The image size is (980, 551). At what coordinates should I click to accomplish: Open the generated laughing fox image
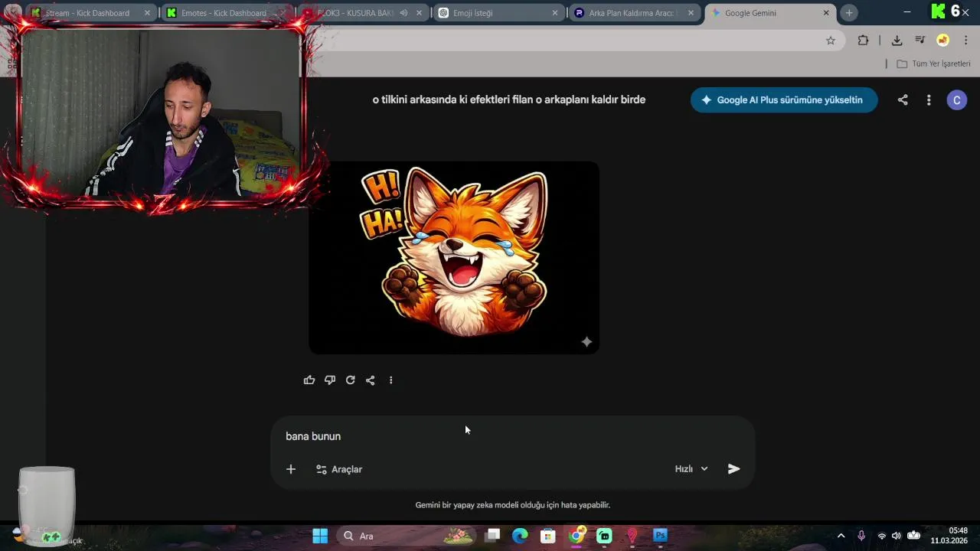coord(454,257)
